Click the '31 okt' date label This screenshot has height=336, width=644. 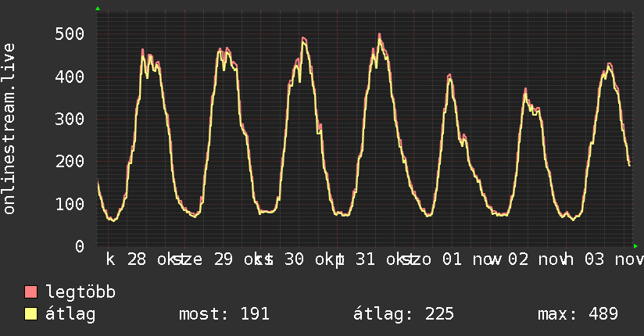point(384,259)
